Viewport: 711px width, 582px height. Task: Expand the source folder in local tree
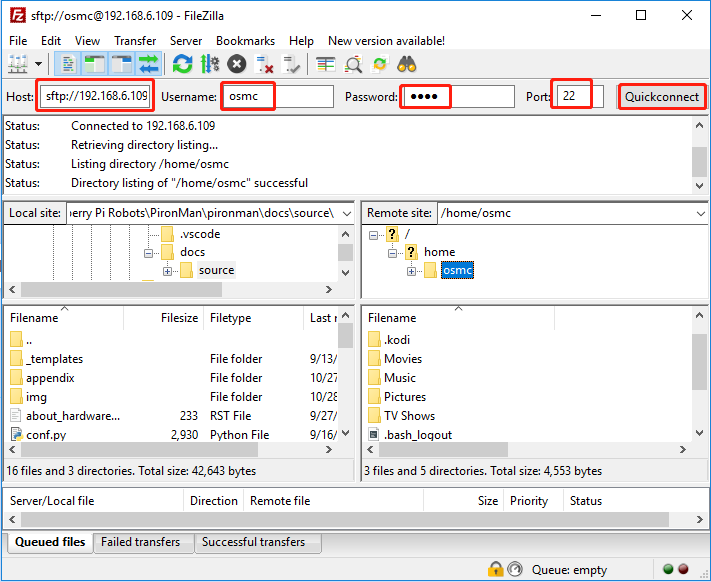(167, 272)
